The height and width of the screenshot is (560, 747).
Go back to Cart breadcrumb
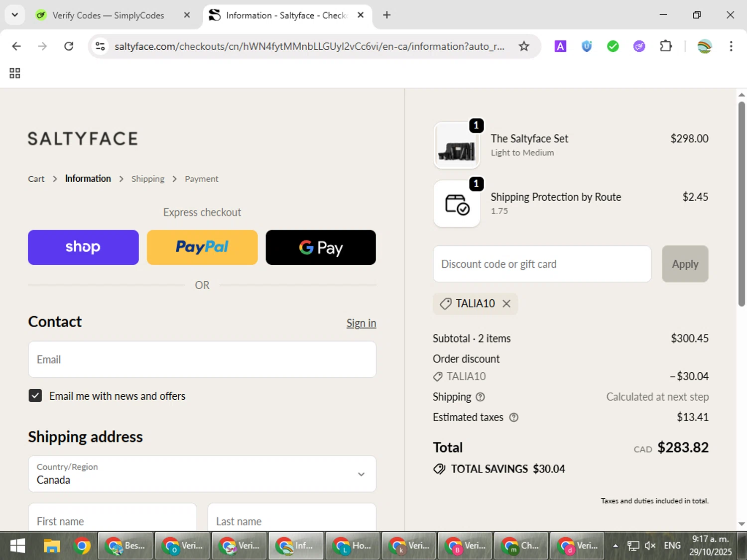coord(36,179)
